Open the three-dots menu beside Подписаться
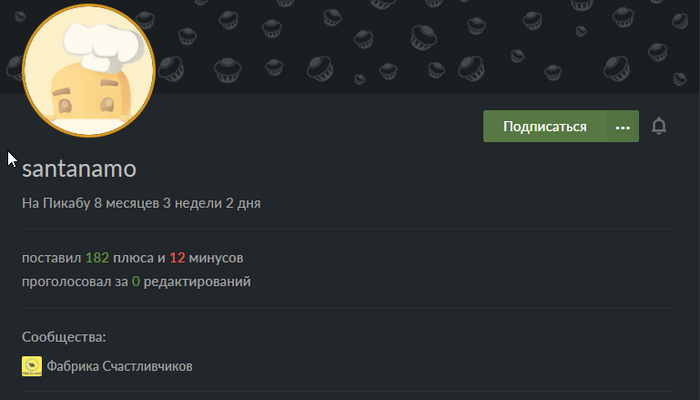This screenshot has width=700, height=400. coord(623,126)
